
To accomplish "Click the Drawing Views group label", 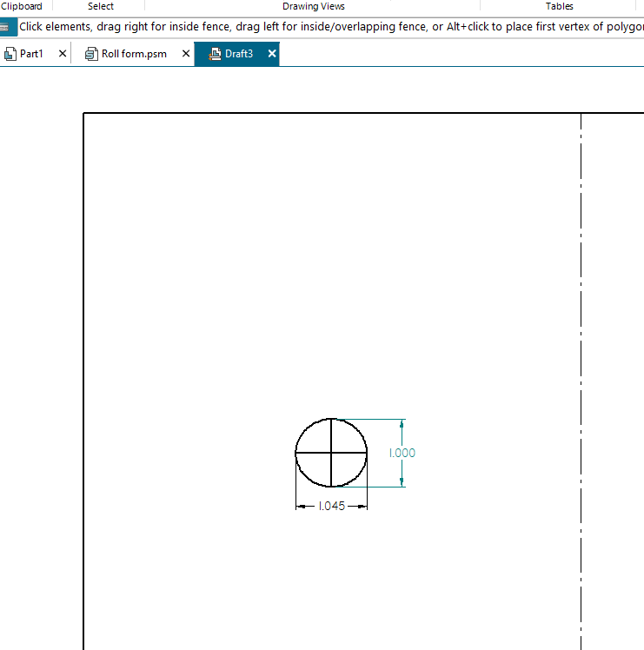I will coord(314,6).
